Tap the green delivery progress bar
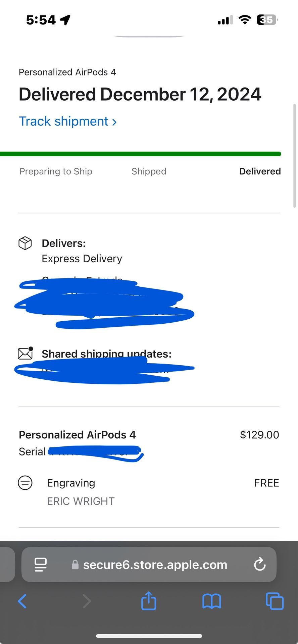This screenshot has height=644, width=298. 140,154
